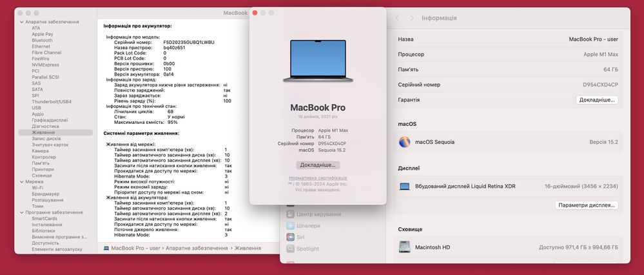Close the About This Mac window
Image resolution: width=644 pixels, height=275 pixels.
point(255,13)
